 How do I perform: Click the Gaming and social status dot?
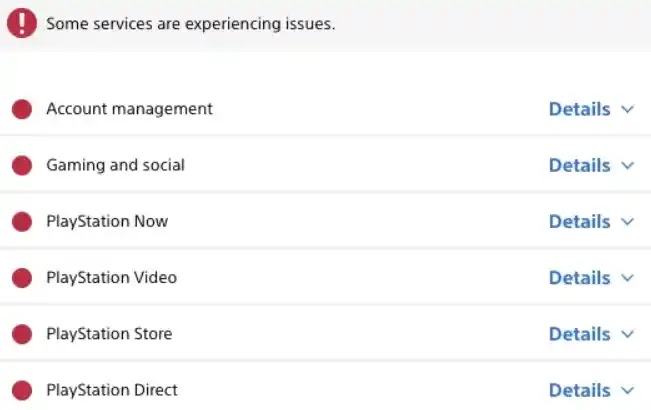21,165
